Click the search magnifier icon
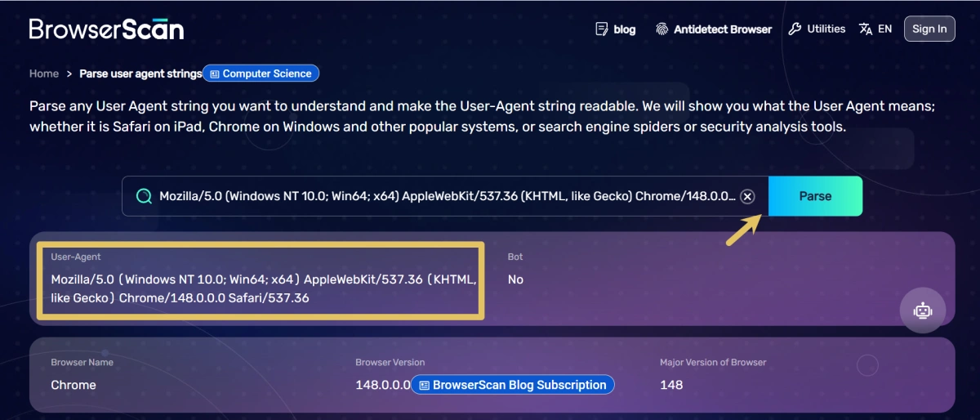 pyautogui.click(x=144, y=196)
